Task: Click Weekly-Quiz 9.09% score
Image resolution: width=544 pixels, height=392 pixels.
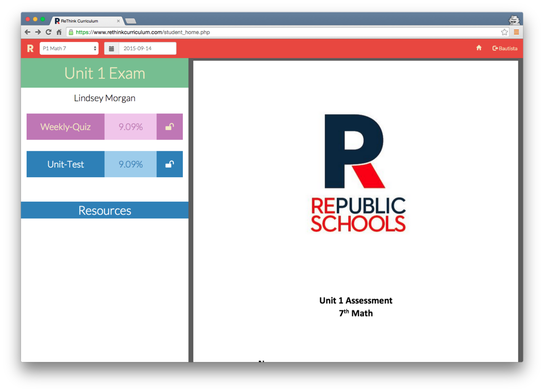Action: click(131, 127)
